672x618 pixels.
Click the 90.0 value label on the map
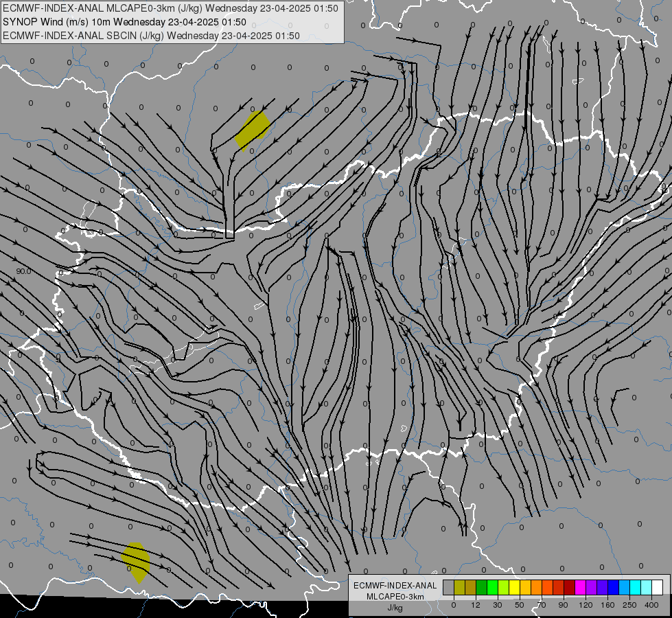tap(23, 271)
